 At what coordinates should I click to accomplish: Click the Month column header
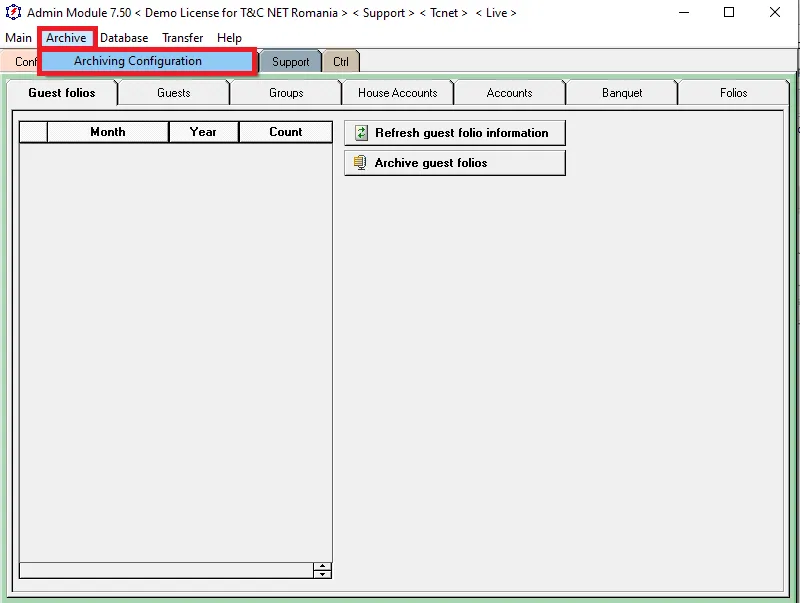tap(108, 132)
